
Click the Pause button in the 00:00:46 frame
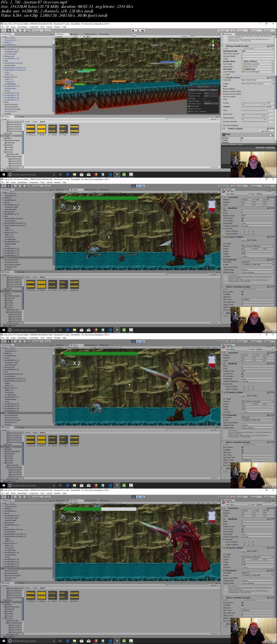click(138, 186)
